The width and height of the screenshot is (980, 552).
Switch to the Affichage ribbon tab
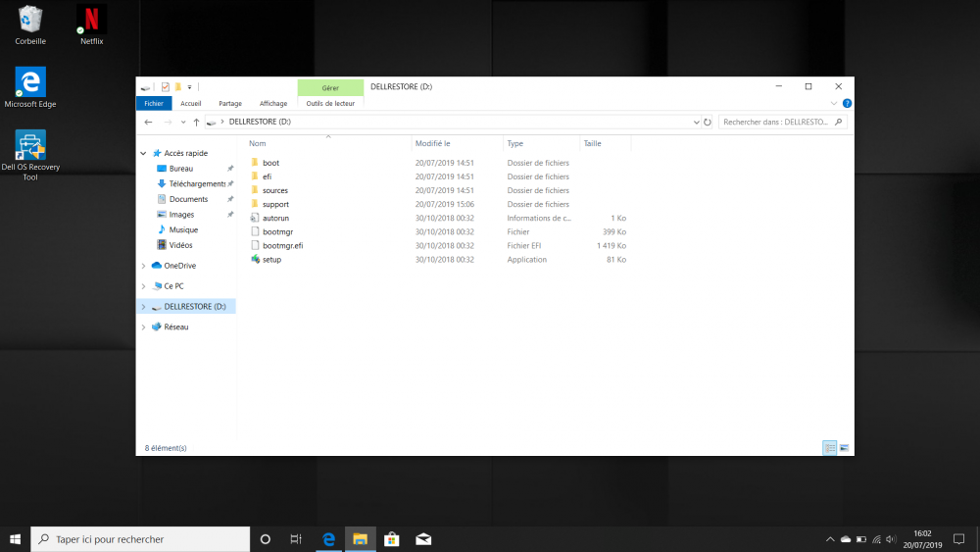click(x=273, y=103)
